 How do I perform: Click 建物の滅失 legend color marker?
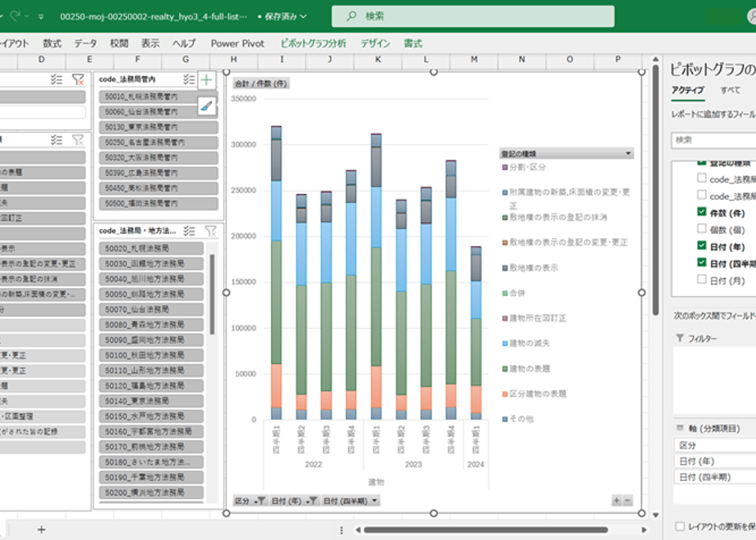(505, 344)
